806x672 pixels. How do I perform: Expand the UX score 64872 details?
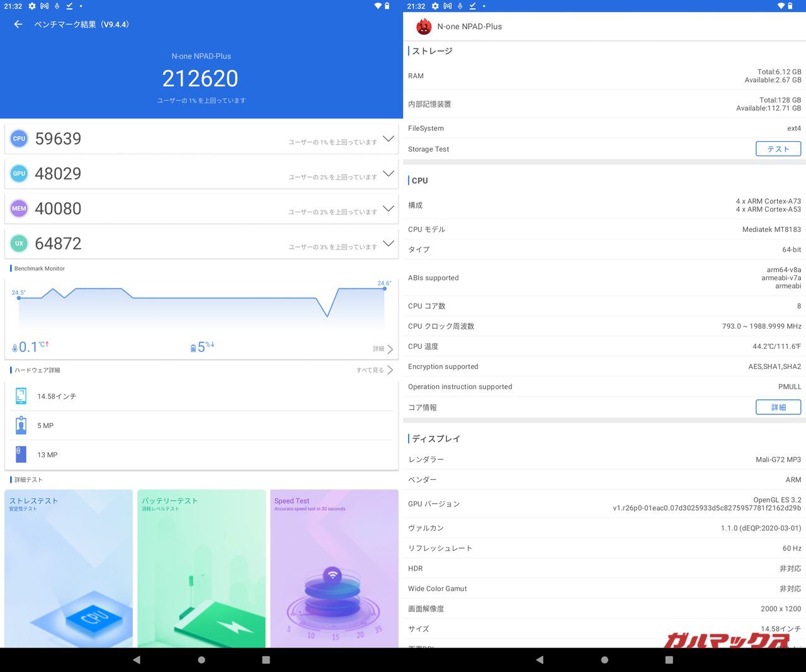click(x=389, y=243)
